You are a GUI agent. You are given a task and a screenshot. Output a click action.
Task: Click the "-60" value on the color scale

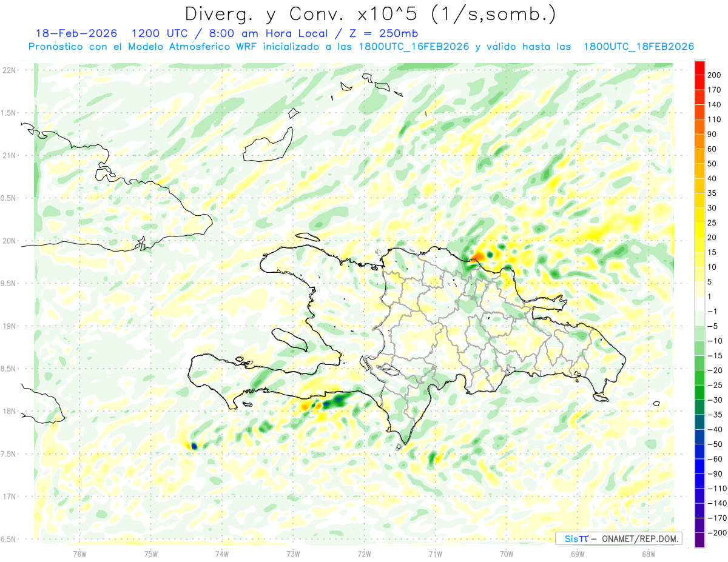click(715, 459)
